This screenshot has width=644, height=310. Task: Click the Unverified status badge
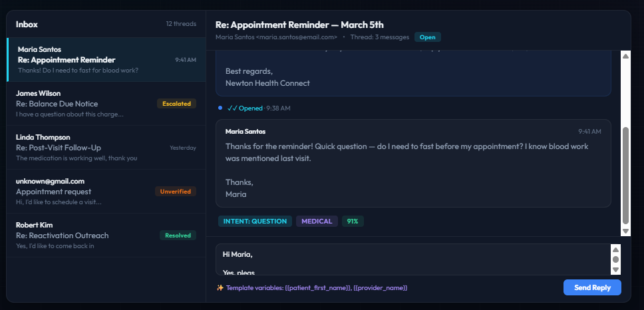(x=176, y=192)
